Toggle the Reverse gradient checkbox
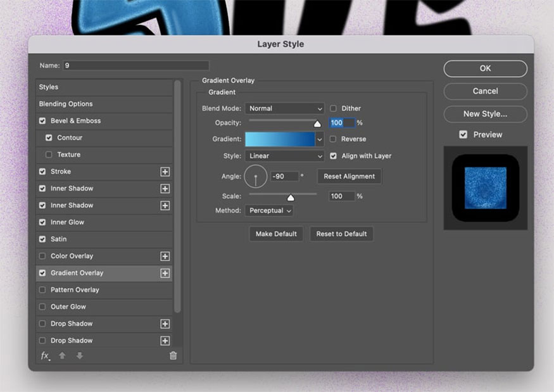 tap(333, 139)
